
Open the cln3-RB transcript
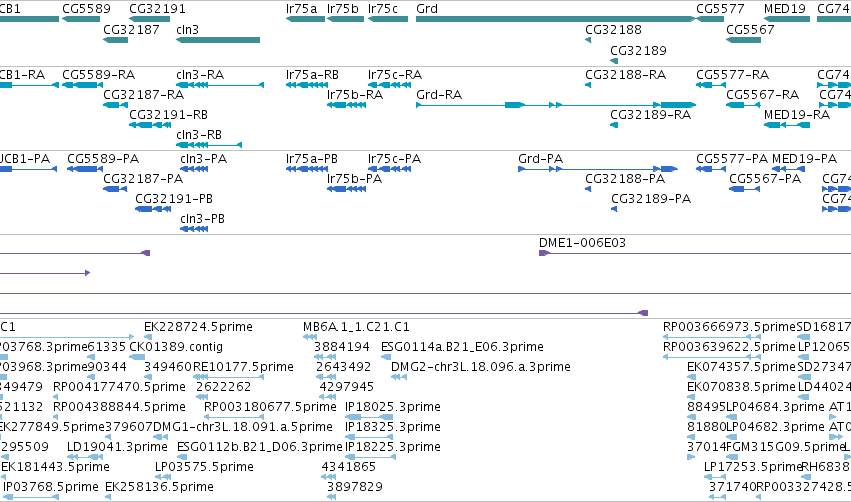(209, 145)
